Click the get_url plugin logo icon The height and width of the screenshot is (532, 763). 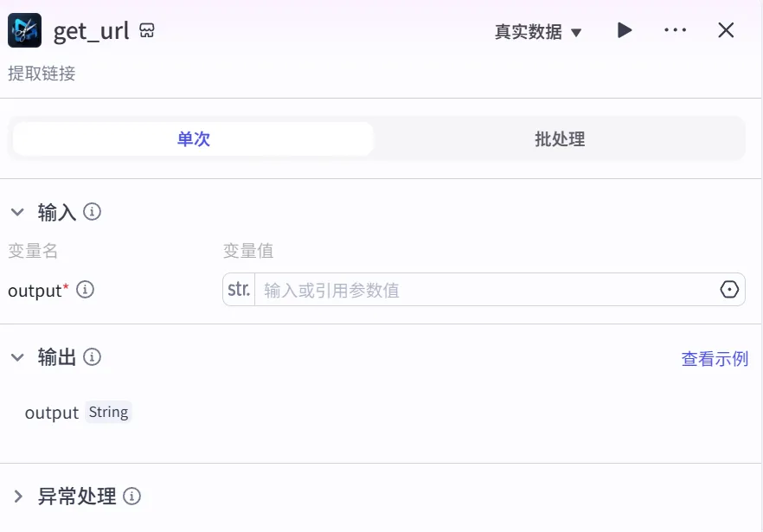click(24, 31)
